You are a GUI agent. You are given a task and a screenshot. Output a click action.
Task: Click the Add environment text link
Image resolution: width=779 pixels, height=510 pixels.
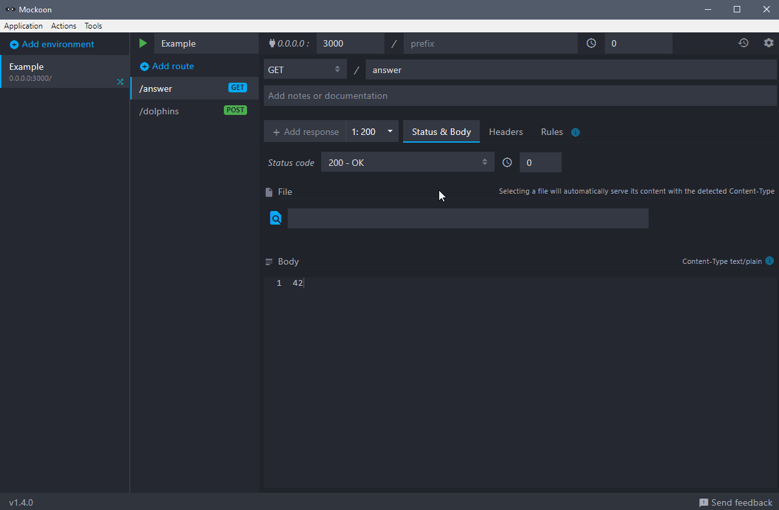pos(58,44)
